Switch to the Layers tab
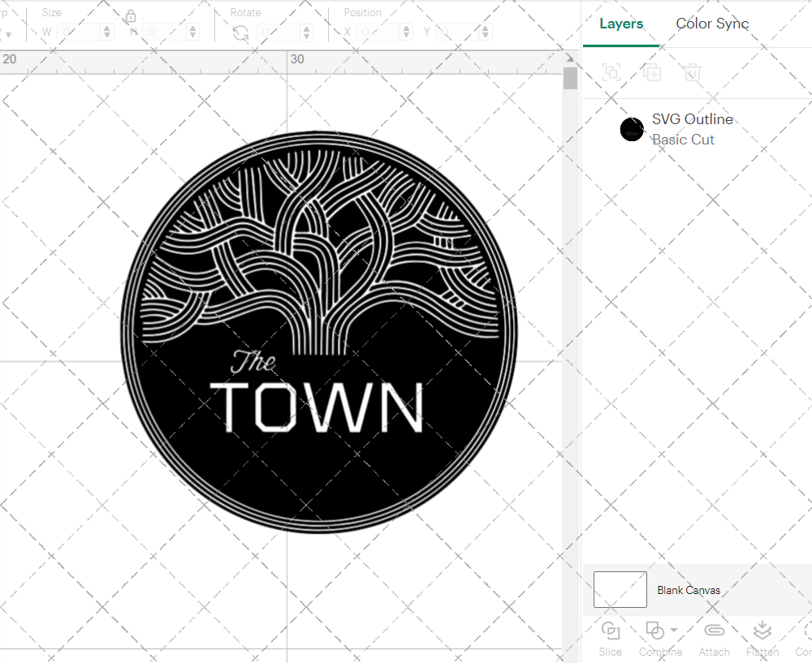The width and height of the screenshot is (812, 663). (621, 24)
